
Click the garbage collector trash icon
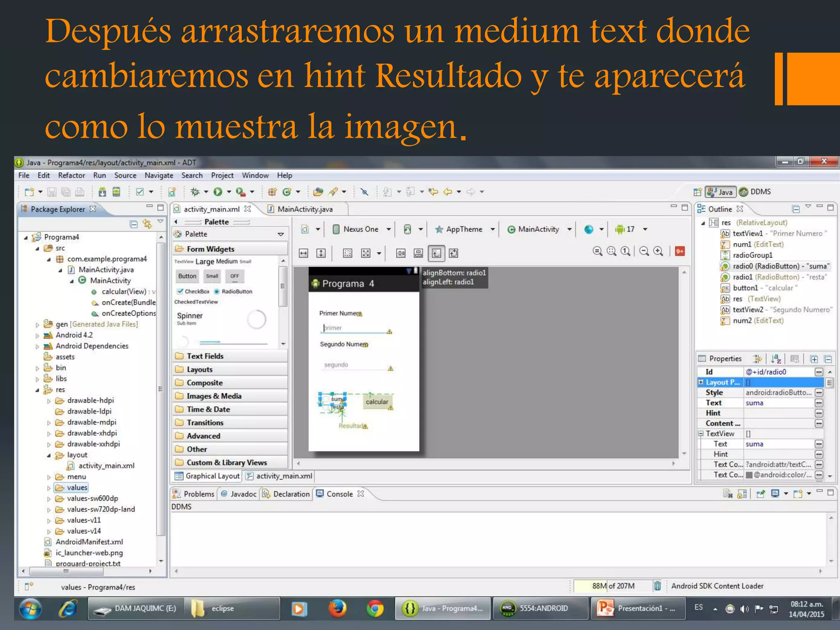click(x=657, y=586)
